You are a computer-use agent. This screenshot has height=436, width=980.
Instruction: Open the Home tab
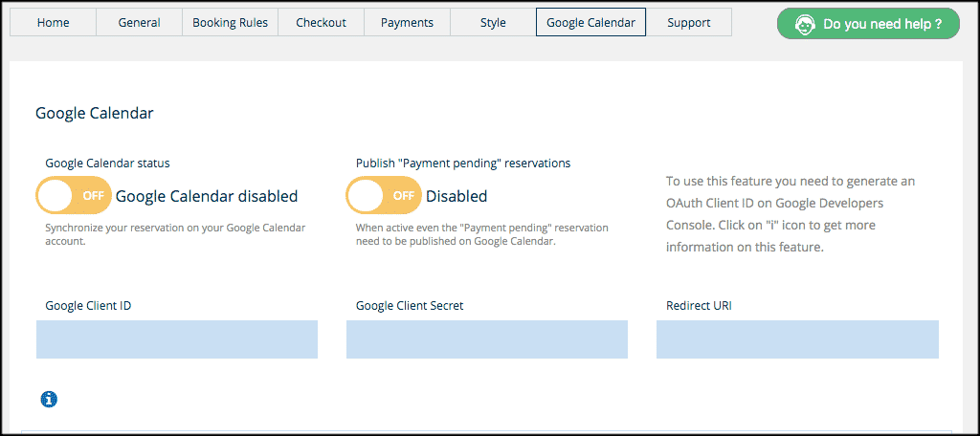(54, 23)
